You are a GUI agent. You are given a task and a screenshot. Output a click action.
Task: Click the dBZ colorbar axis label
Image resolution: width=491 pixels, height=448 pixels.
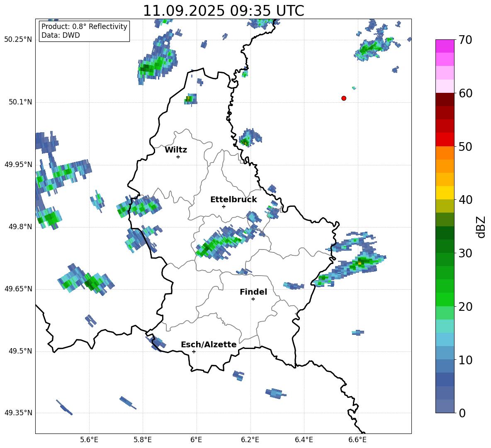pyautogui.click(x=481, y=227)
